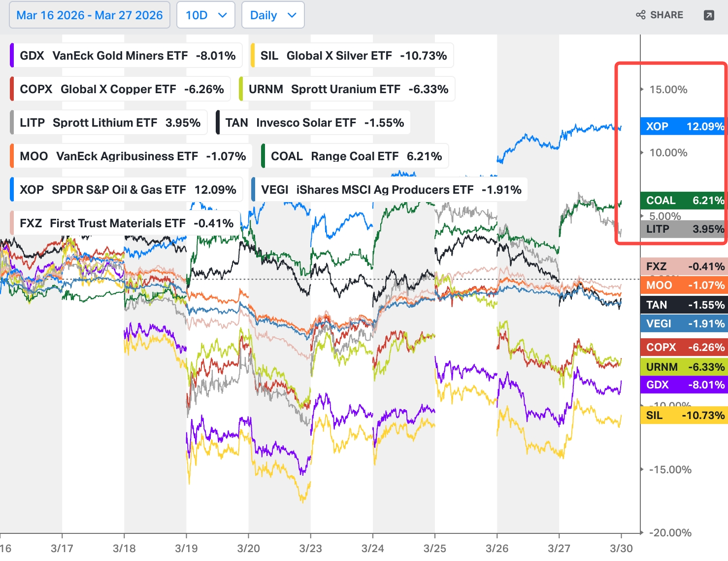Viewport: 728px width, 561px height.
Task: Open the Daily interval dropdown
Action: [x=273, y=15]
